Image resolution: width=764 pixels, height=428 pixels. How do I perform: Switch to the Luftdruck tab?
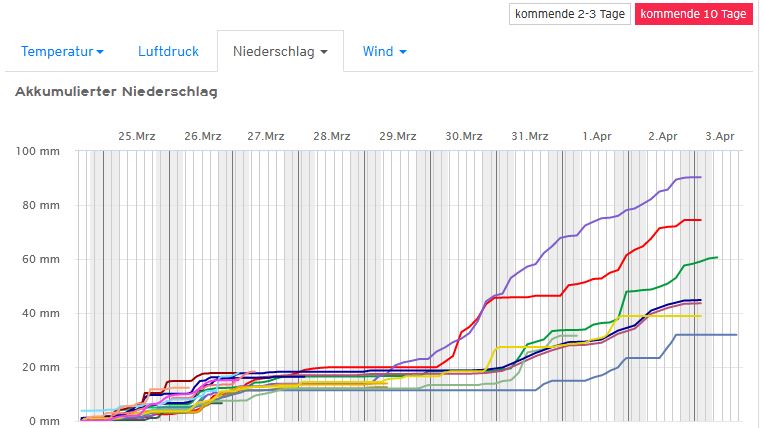(167, 51)
